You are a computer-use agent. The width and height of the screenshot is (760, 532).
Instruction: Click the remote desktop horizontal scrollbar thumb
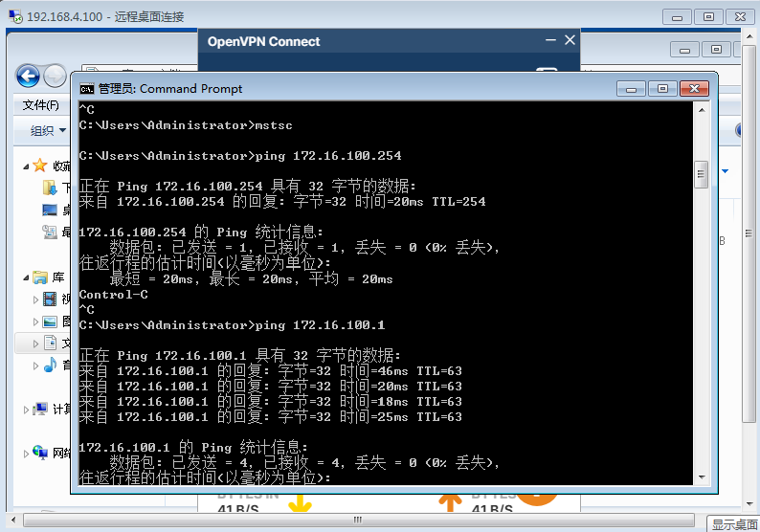(x=357, y=520)
